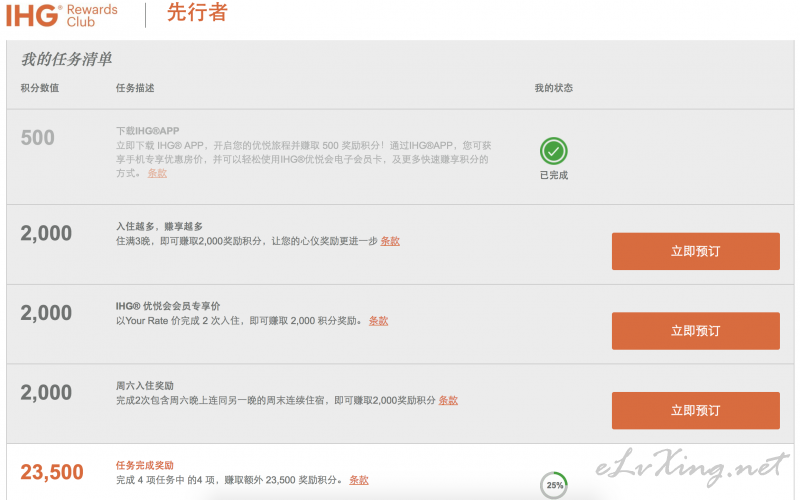This screenshot has height=500, width=800.
Task: Click the 我的状态 column header
Action: [554, 88]
